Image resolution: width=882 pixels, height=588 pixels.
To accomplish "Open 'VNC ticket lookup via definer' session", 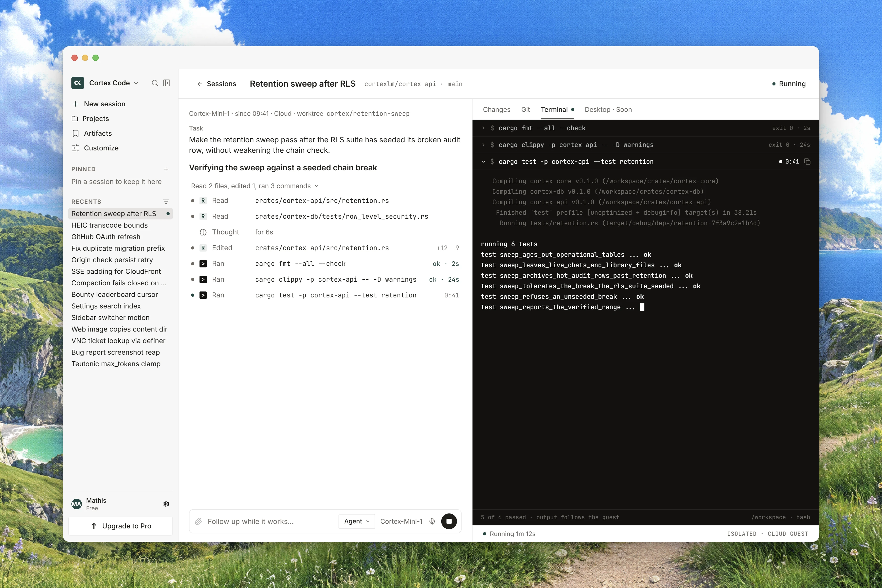I will (118, 340).
